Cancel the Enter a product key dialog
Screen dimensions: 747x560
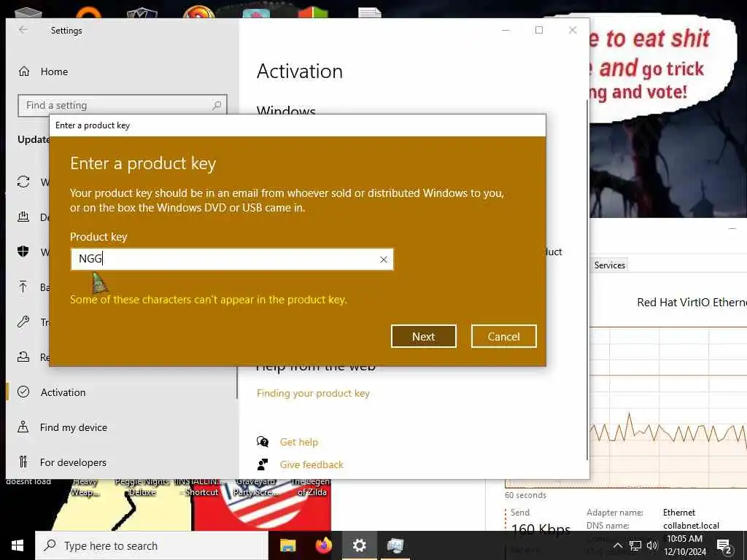[503, 336]
